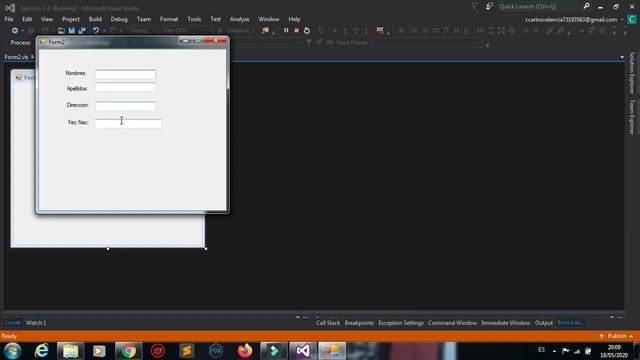Image resolution: width=640 pixels, height=360 pixels.
Task: Open the Build menu
Action: click(95, 19)
